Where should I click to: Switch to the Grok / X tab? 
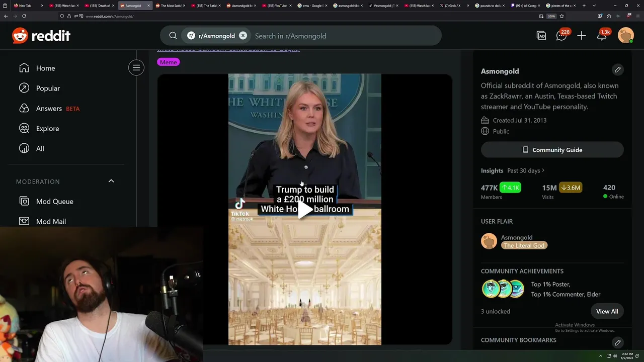[453, 6]
